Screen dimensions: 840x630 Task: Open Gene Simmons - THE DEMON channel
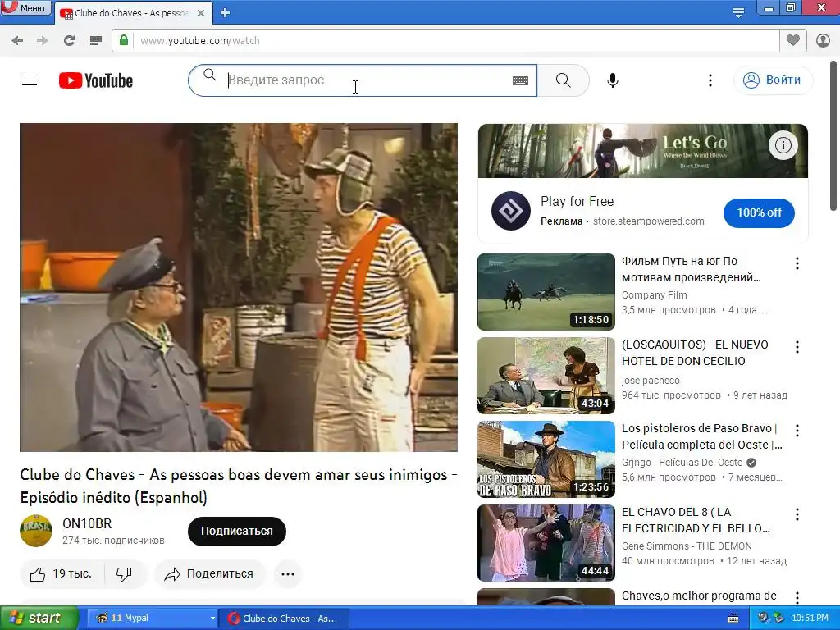(x=687, y=546)
